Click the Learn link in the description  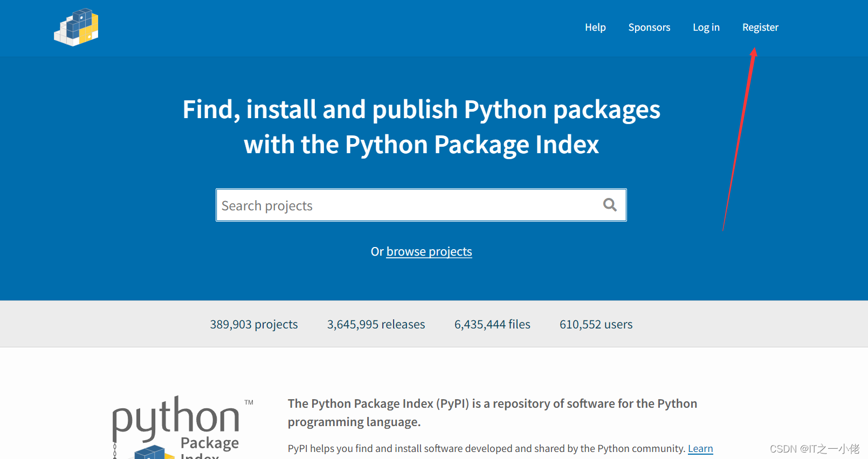click(x=700, y=449)
